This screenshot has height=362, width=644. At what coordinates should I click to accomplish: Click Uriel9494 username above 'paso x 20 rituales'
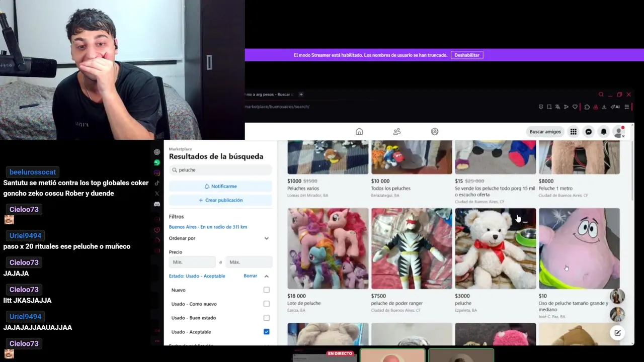(25, 235)
